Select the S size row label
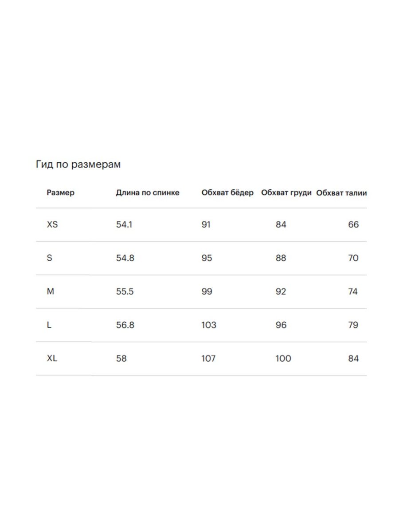The width and height of the screenshot is (399, 532). pos(49,258)
